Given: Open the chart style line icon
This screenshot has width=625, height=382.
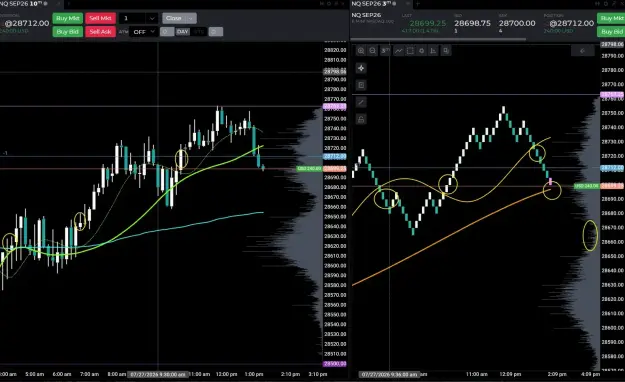Looking at the screenshot, I should (398, 51).
